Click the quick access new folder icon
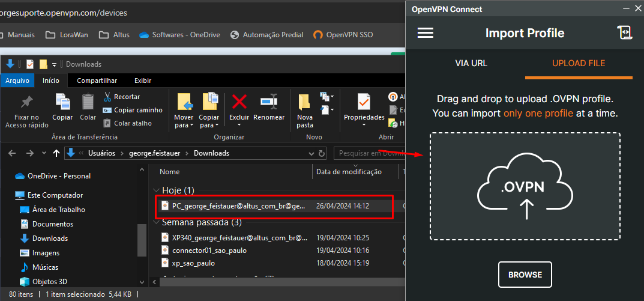 coord(44,64)
